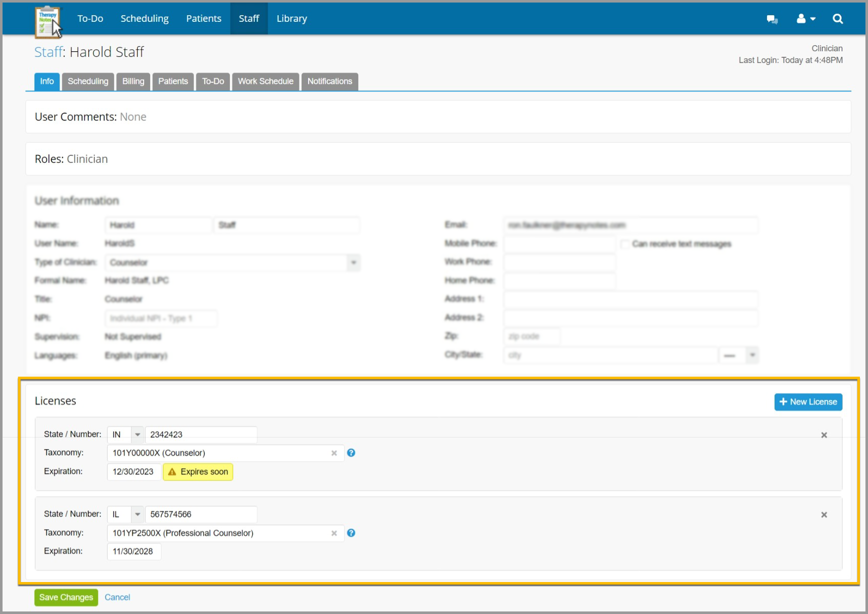Open the search with the magnifying glass icon

[837, 18]
